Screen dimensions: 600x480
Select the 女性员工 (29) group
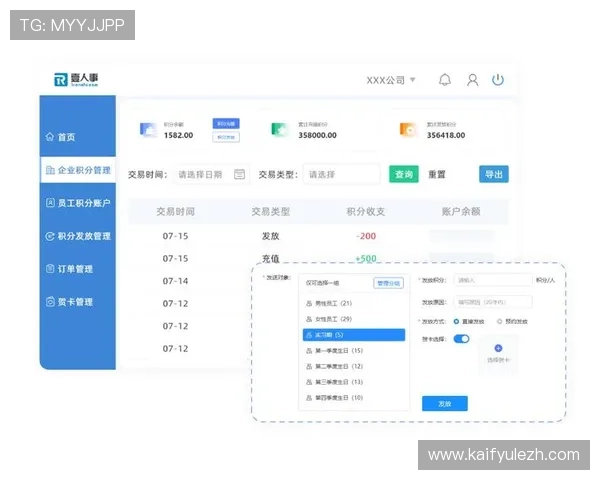(x=354, y=319)
